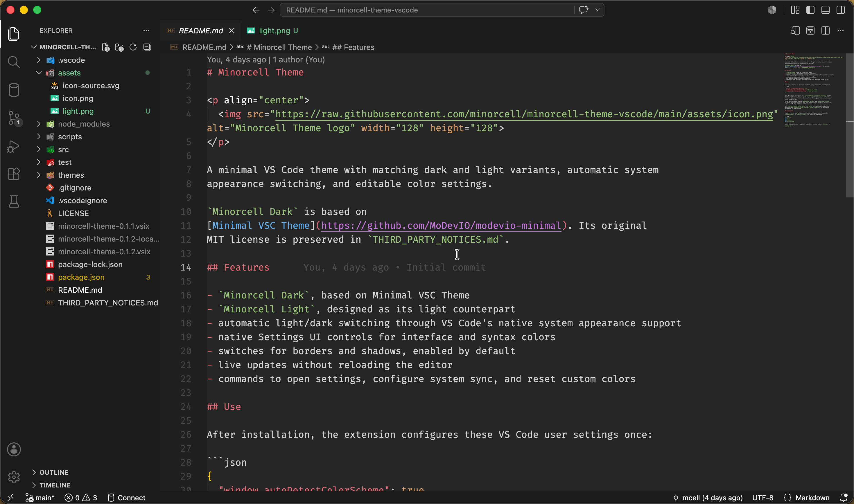Collapse the MINORCELL-TH... workspace root

click(x=34, y=47)
